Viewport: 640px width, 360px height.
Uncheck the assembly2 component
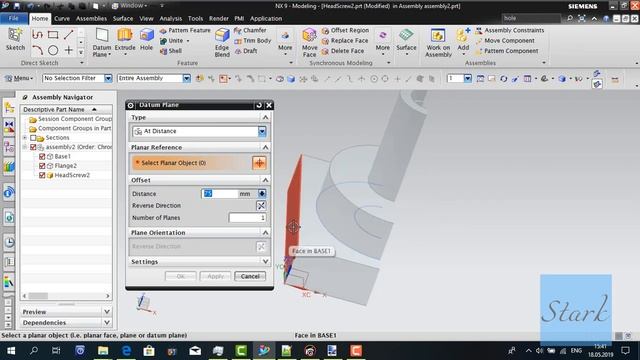coord(33,147)
